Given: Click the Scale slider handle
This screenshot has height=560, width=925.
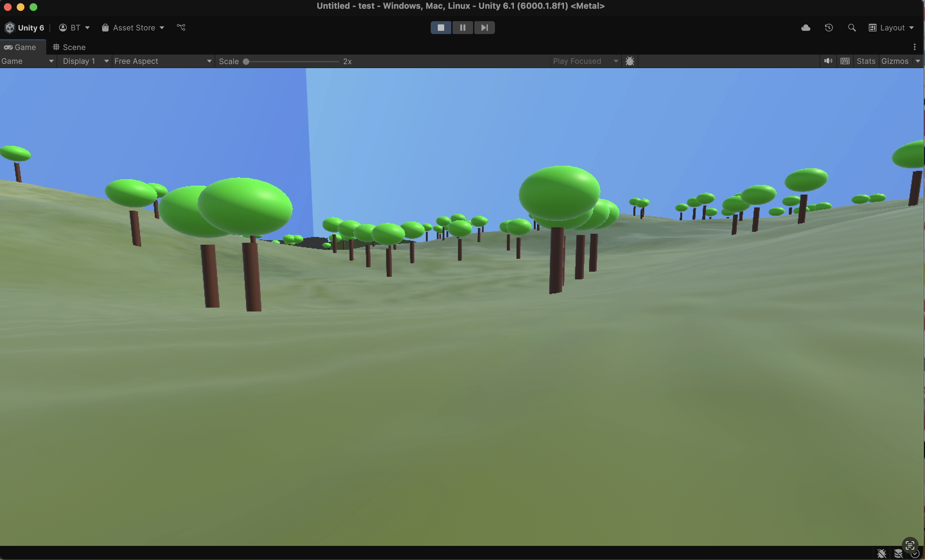Looking at the screenshot, I should (x=246, y=62).
